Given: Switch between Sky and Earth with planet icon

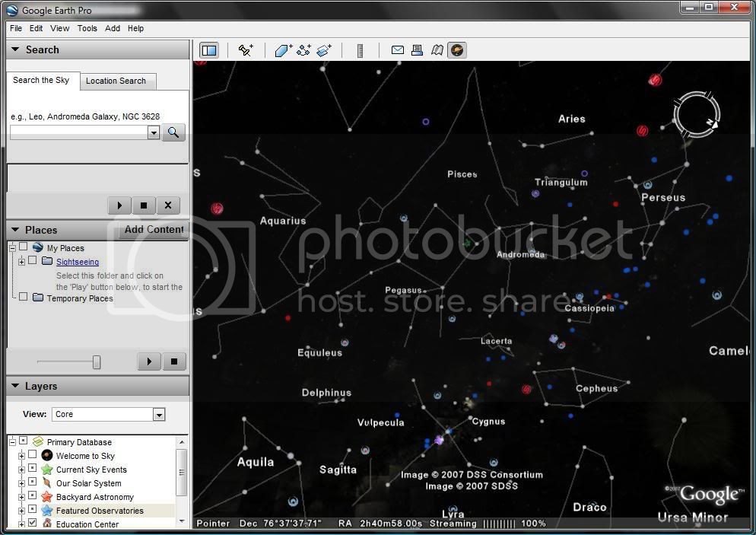Looking at the screenshot, I should (457, 50).
